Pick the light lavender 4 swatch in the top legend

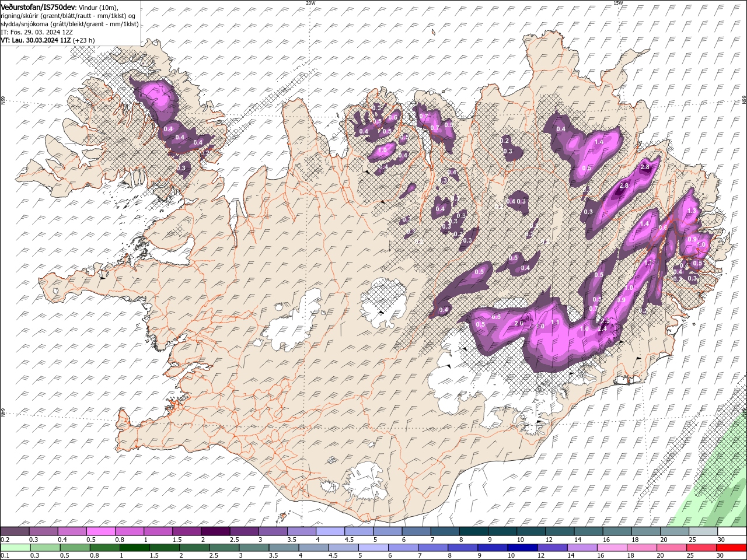pos(330,531)
